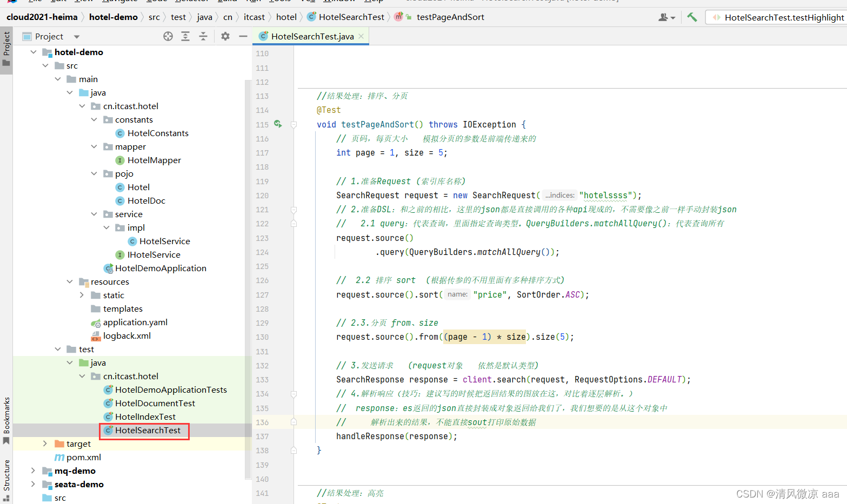Select application.yaml file in tree
Viewport: 847px width, 504px height.
tap(135, 322)
